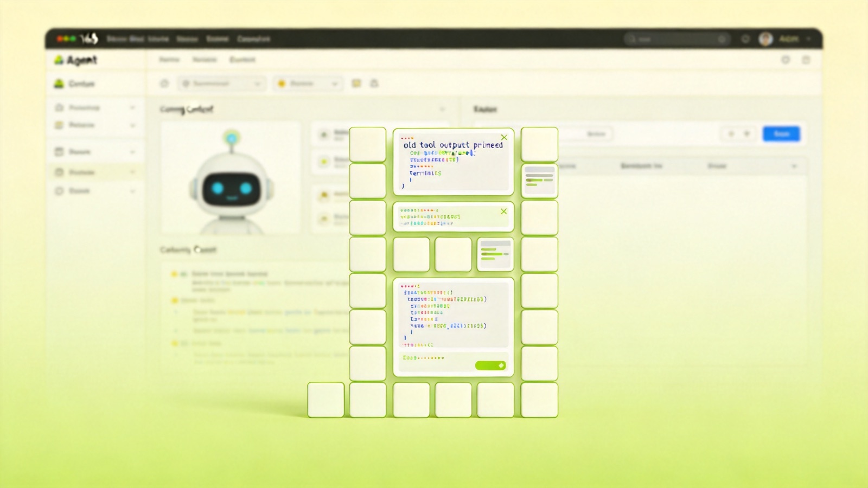Screen dimensions: 868x488
Task: Click the settings icon next to the search field
Action: tap(745, 39)
